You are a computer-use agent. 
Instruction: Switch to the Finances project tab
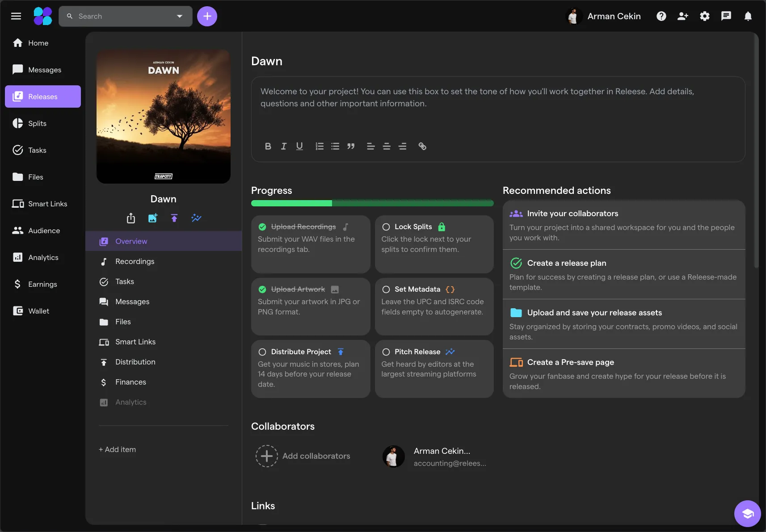(164, 382)
